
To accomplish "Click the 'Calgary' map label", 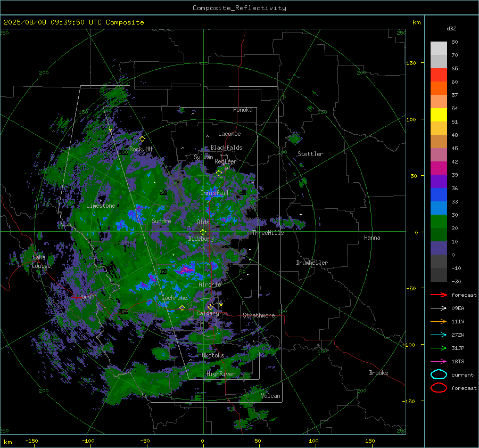I will tap(208, 313).
